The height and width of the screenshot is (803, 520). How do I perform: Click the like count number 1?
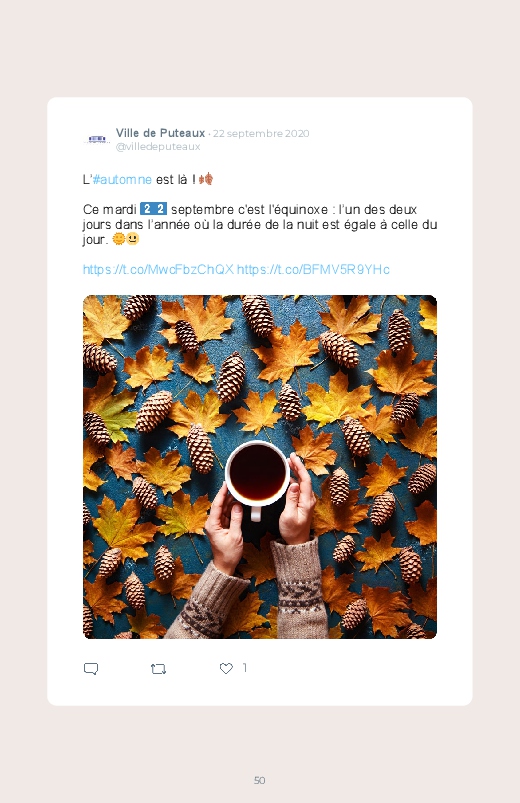(244, 668)
